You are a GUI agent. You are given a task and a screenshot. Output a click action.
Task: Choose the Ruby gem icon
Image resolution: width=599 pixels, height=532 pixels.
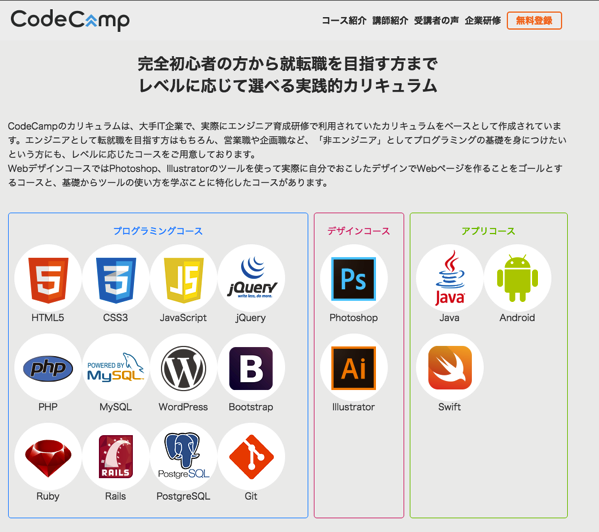coord(48,458)
